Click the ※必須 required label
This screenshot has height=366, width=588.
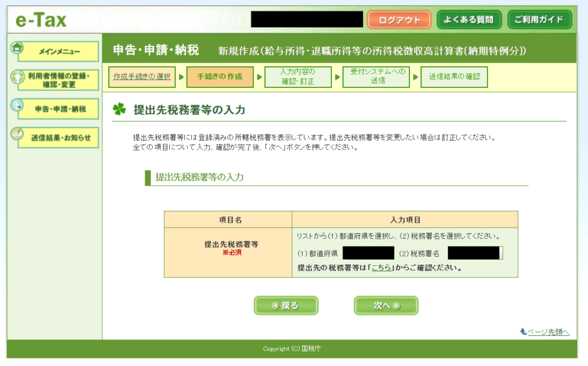232,253
